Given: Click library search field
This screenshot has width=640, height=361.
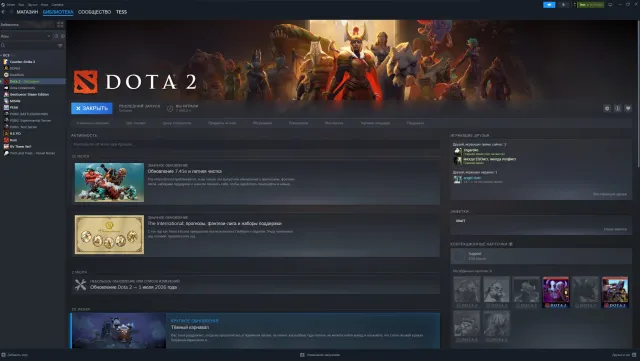Looking at the screenshot, I should click(29, 46).
